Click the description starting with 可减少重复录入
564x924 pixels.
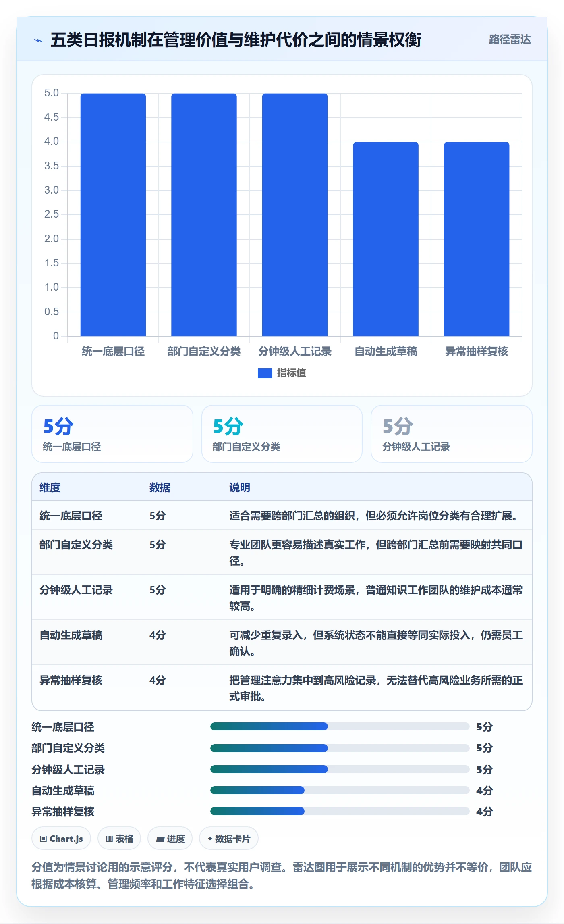coord(376,643)
